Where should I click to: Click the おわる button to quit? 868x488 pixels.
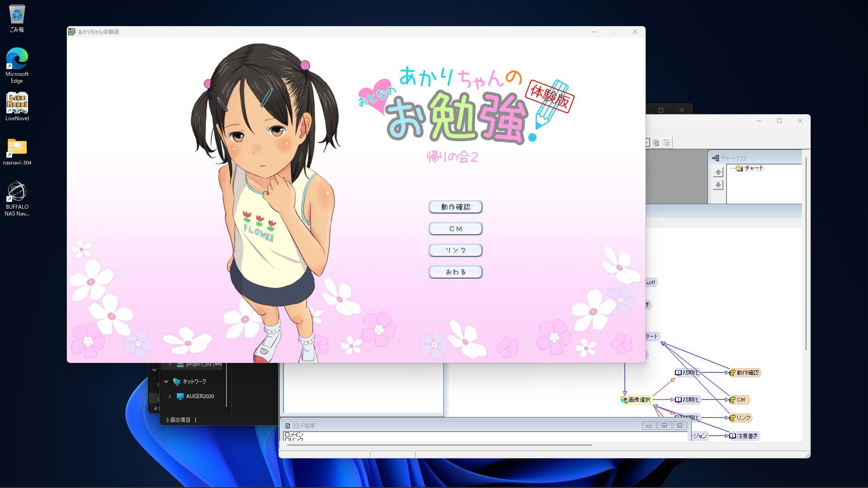tap(455, 272)
